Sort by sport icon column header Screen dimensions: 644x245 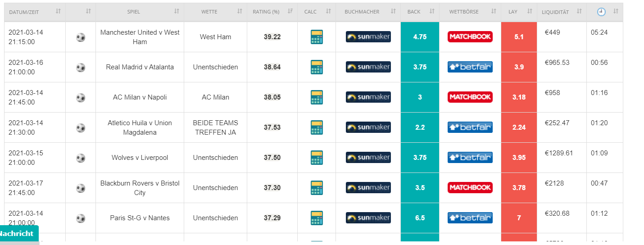click(81, 12)
